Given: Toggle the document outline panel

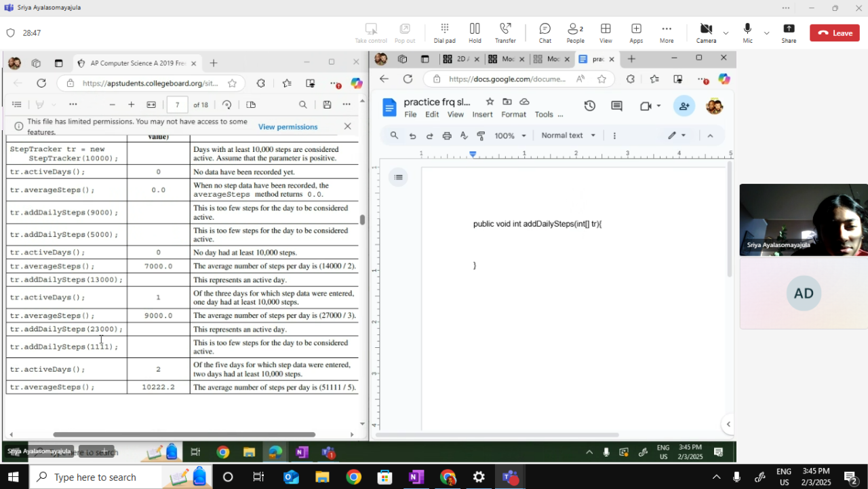Looking at the screenshot, I should [399, 178].
